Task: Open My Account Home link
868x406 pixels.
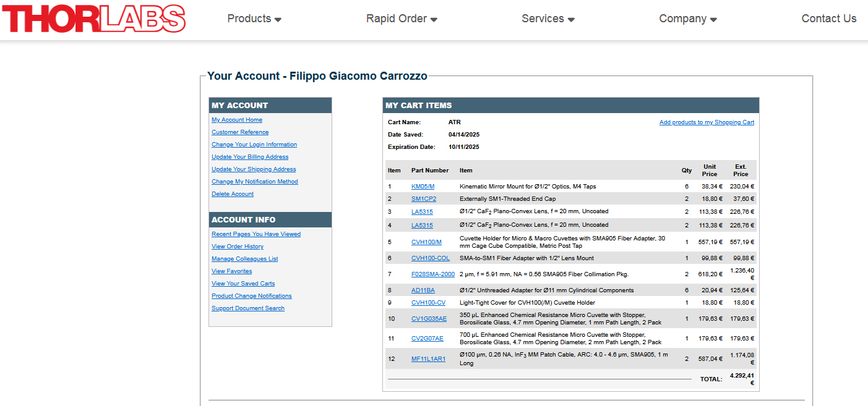Action: click(237, 120)
